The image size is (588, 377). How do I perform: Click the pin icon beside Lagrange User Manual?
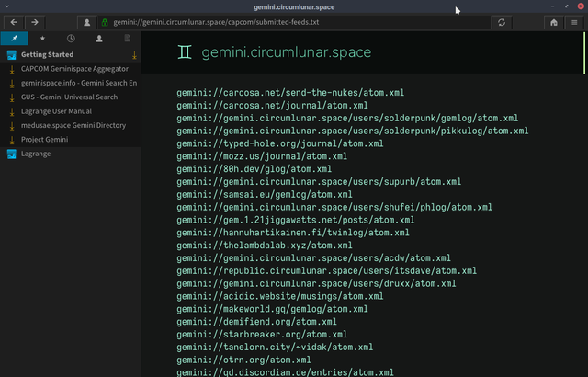[x=12, y=112]
